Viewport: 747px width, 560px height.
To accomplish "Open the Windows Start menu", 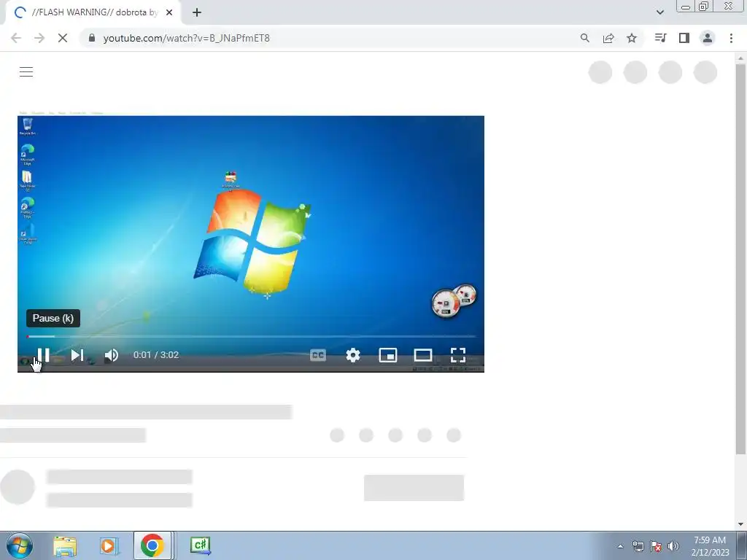I will pyautogui.click(x=20, y=545).
